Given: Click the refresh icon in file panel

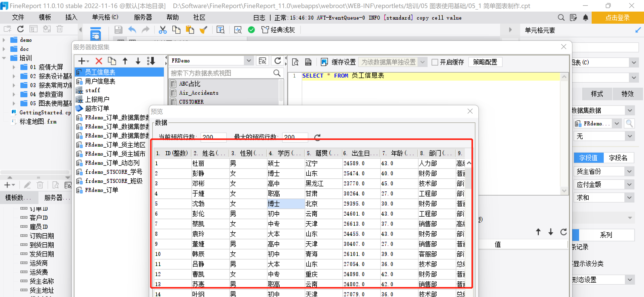Looking at the screenshot, I should click(x=20, y=29).
